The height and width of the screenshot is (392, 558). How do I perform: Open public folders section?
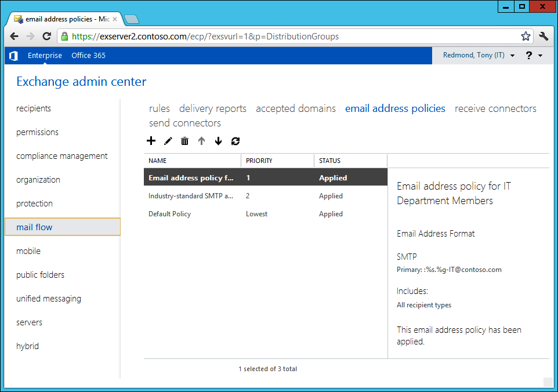coord(40,275)
